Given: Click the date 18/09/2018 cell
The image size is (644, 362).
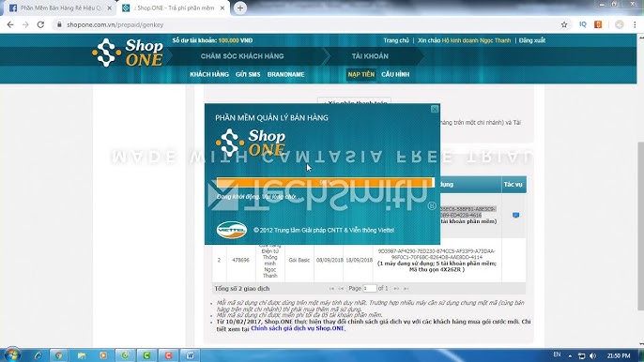Looking at the screenshot, I should [359, 260].
